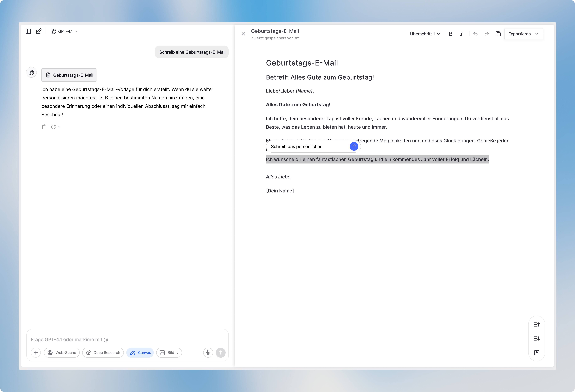
Task: Open the Geburtstags-E-Mail document chip in chat
Action: coord(69,75)
